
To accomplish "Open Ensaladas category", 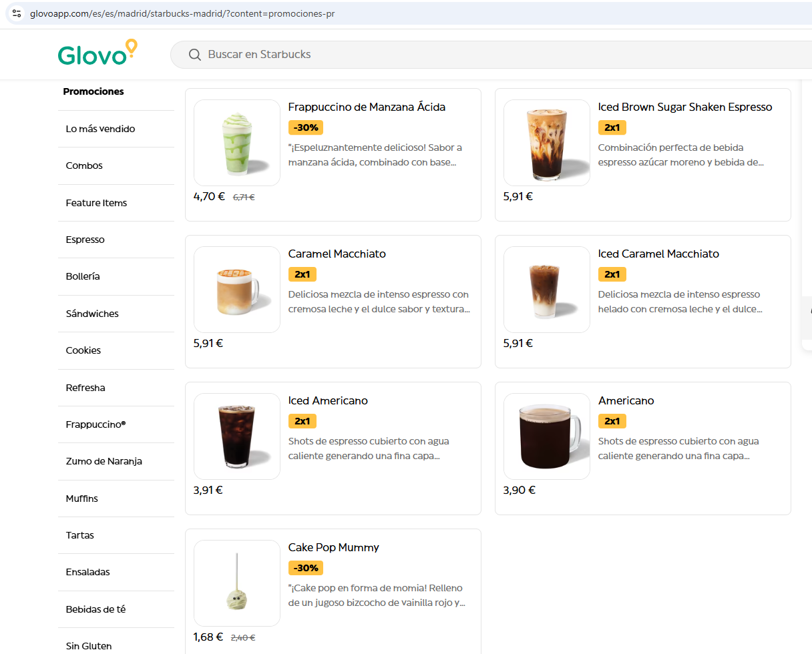I will coord(87,572).
